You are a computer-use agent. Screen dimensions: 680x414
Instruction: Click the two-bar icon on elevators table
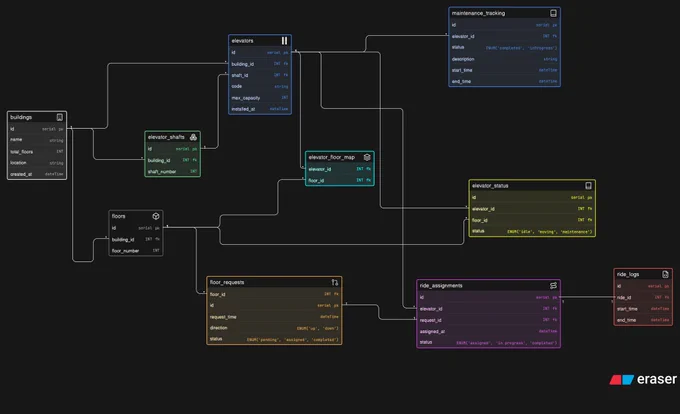point(284,40)
